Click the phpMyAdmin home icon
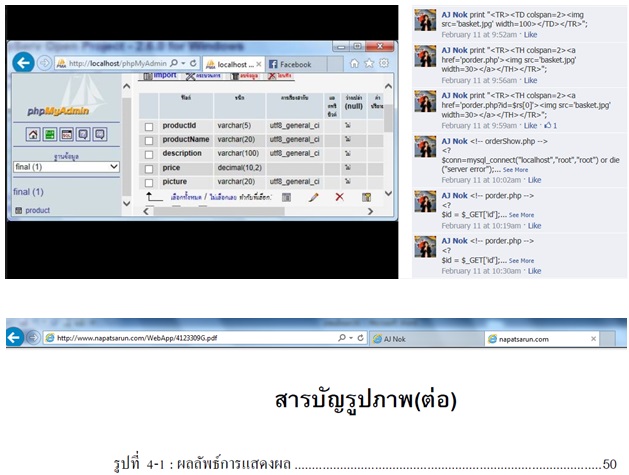Screen dimensions: 629x475 33,134
